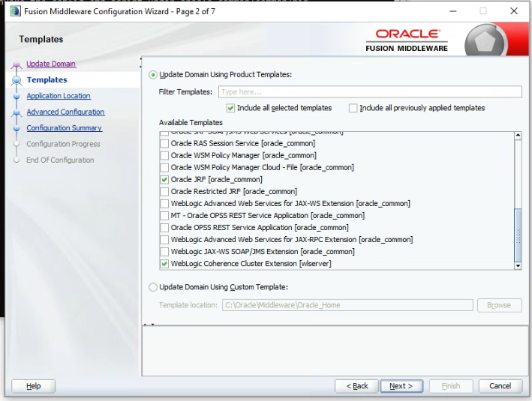Uncheck WebLogic Coherence Cluster Extension

pos(164,264)
